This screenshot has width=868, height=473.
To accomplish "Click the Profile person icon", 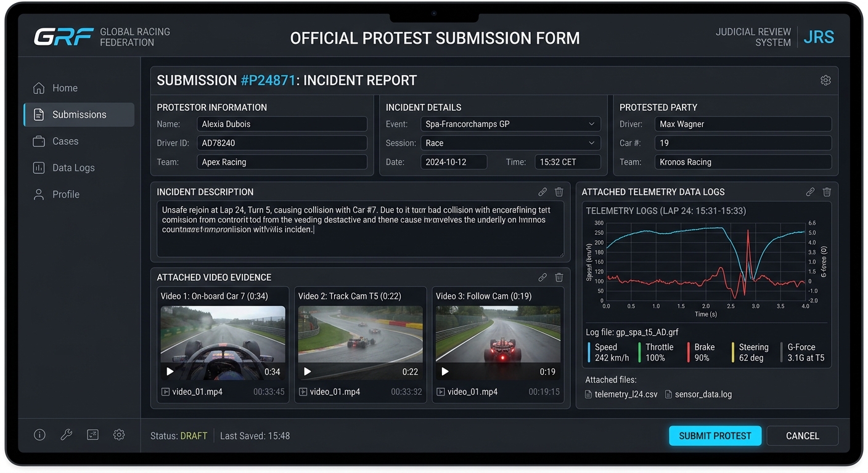I will [39, 194].
